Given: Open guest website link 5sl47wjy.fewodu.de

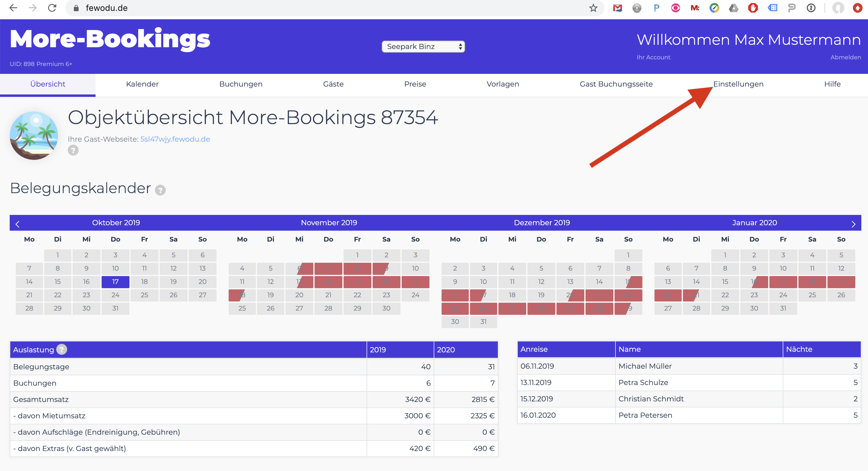Looking at the screenshot, I should (x=175, y=139).
